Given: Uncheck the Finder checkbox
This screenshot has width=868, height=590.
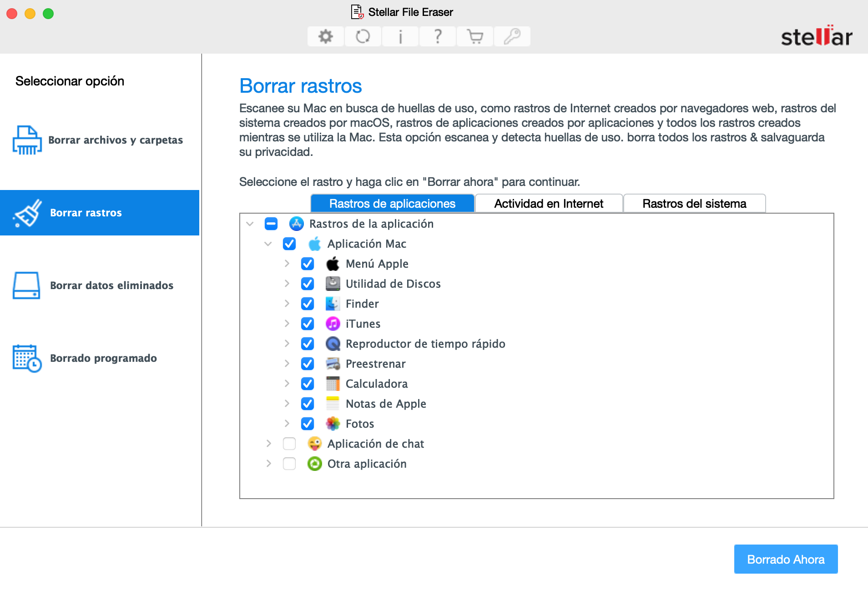Looking at the screenshot, I should [x=308, y=304].
